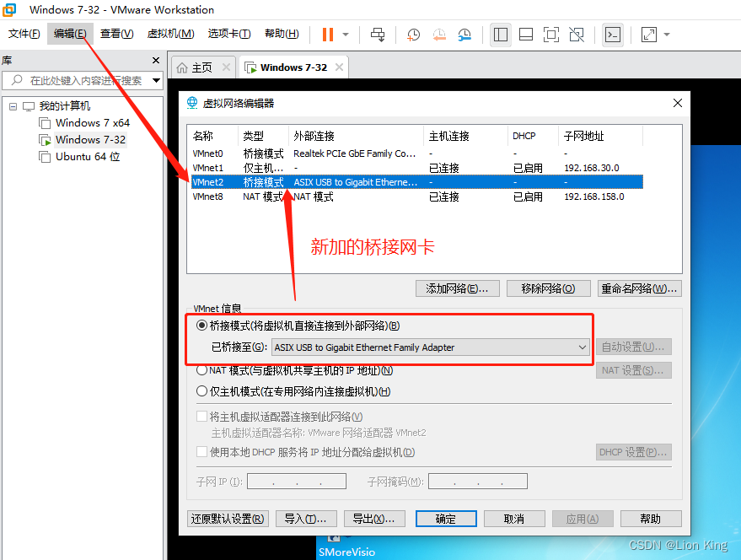This screenshot has height=560, width=741.
Task: Click 导出(X)... button
Action: [x=374, y=519]
